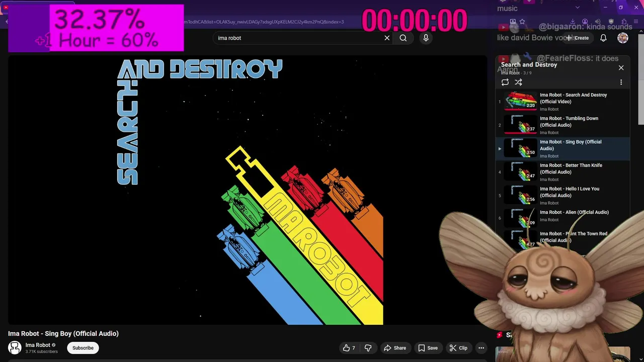Toggle loop playlist

[505, 82]
